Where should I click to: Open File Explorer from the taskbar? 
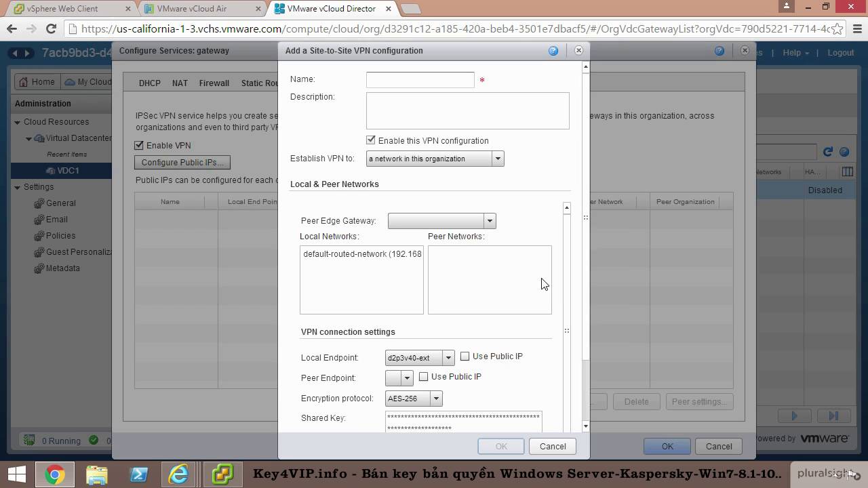tap(97, 474)
